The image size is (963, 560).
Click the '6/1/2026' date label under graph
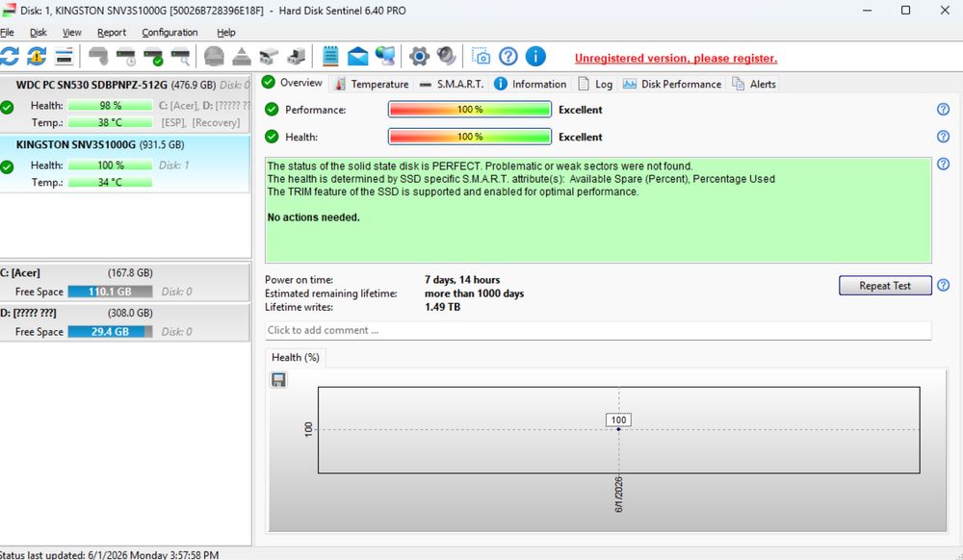[x=618, y=495]
